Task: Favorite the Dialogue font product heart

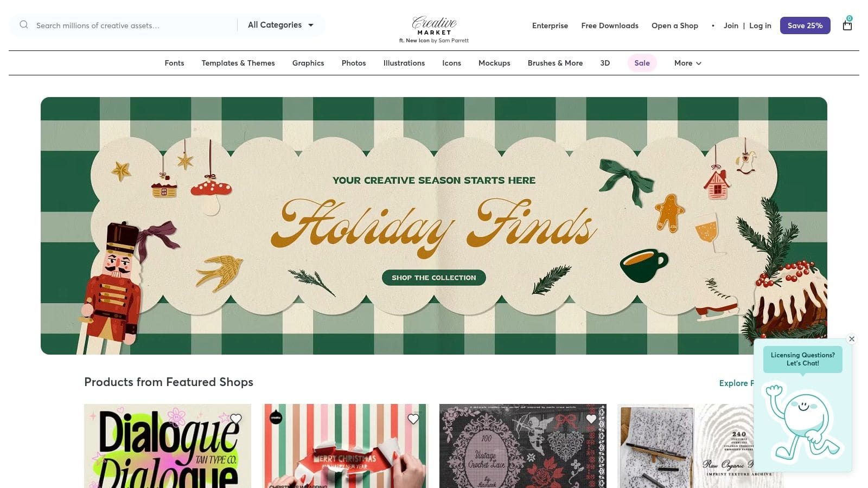Action: [x=236, y=419]
